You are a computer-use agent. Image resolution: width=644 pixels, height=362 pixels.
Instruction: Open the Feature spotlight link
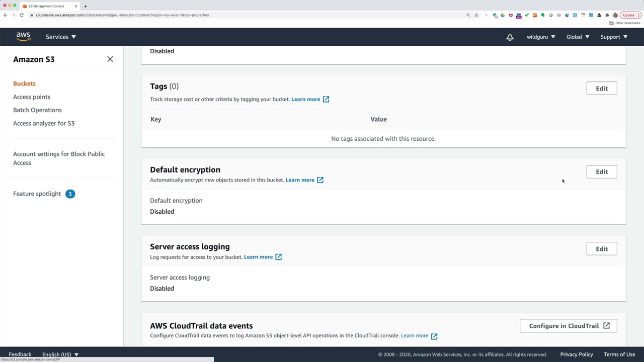[x=37, y=194]
